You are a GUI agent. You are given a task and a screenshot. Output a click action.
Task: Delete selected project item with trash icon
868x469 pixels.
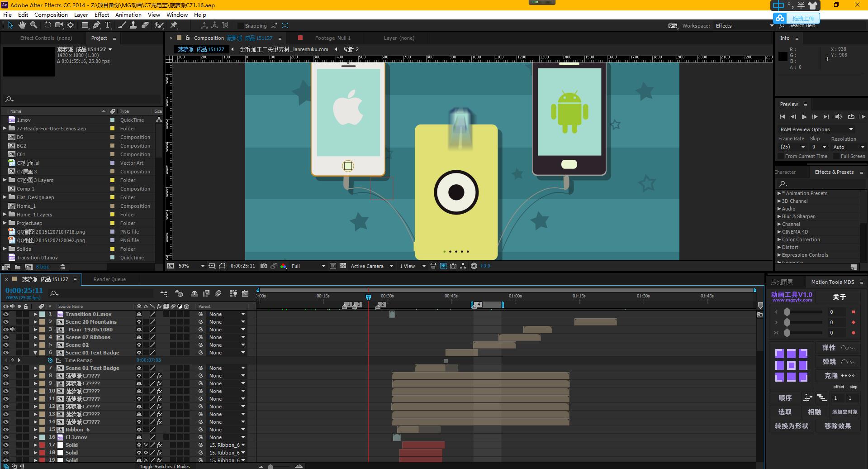click(x=63, y=267)
